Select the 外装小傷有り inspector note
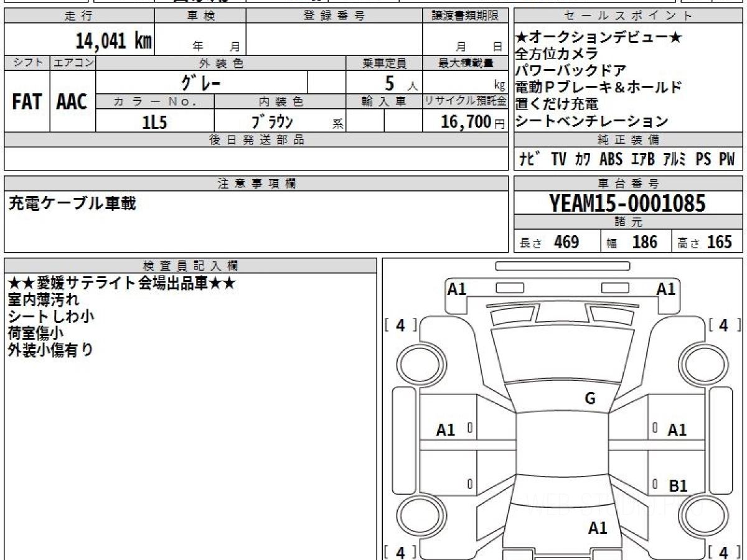Viewport: 747px width, 560px height. click(51, 350)
